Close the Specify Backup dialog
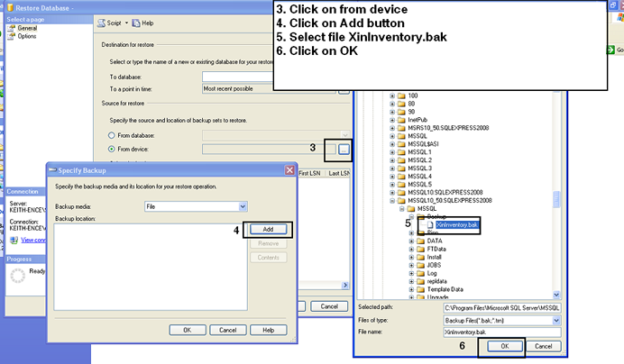The width and height of the screenshot is (624, 364). coord(289,170)
